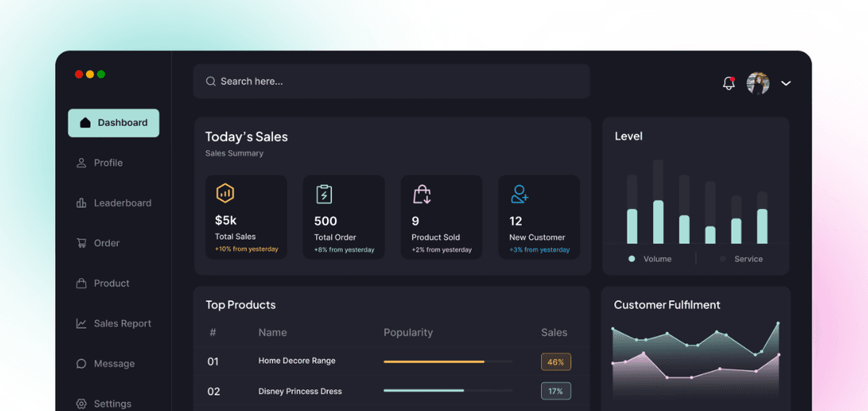Open Sales Report in sidebar
This screenshot has width=868, height=411.
[x=114, y=323]
